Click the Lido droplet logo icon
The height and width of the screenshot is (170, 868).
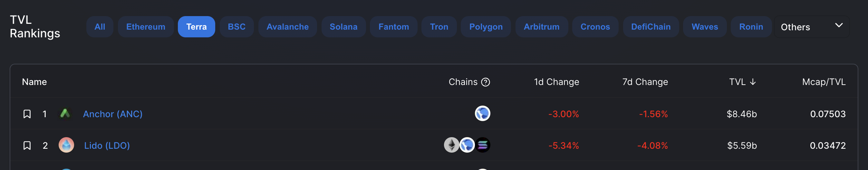point(66,145)
